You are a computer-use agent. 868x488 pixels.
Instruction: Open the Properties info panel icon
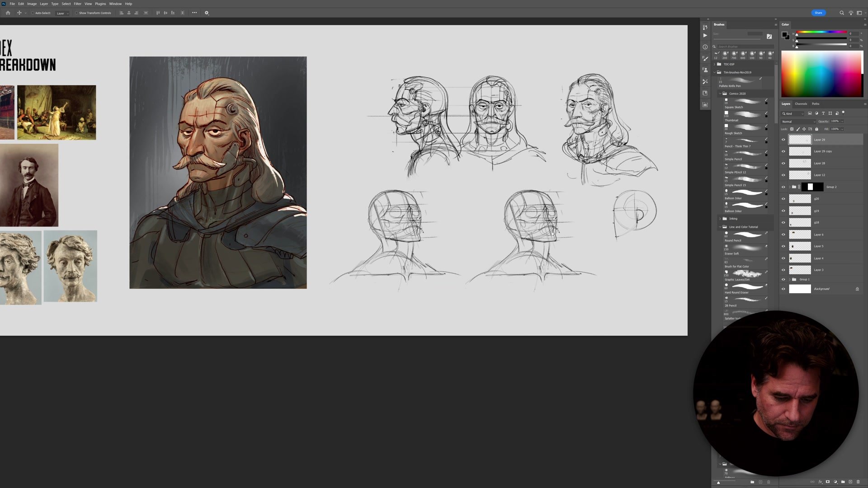coord(705,47)
